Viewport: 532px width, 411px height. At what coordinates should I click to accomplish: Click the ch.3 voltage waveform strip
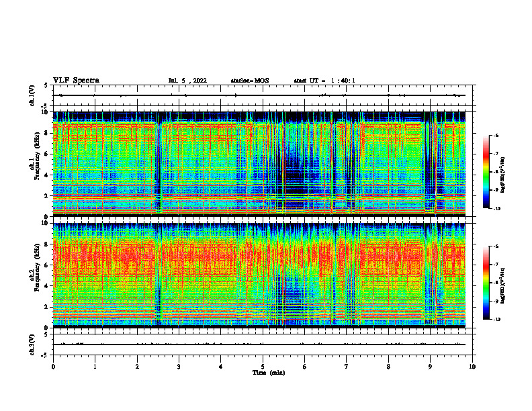263,345
